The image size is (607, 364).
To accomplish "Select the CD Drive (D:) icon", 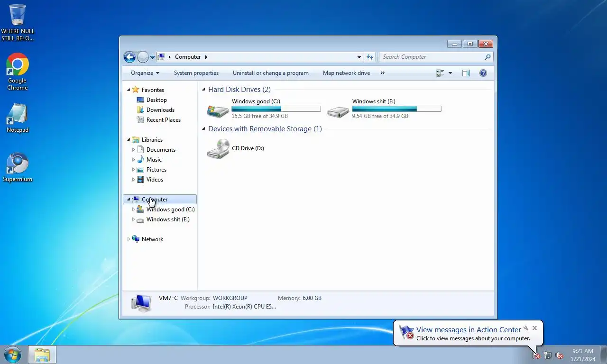I will point(218,149).
